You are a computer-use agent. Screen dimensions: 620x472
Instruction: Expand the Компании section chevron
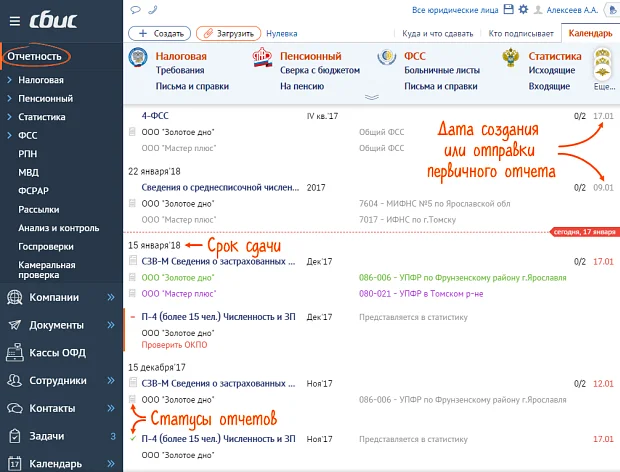(111, 297)
